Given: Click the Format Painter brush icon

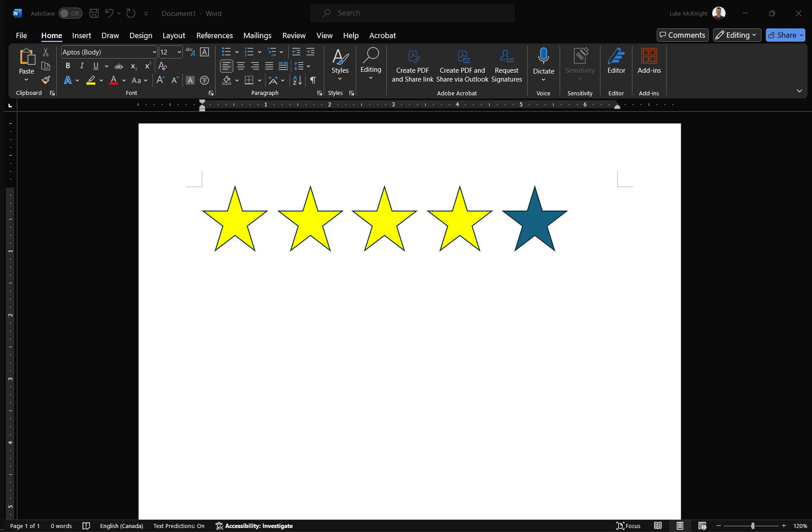Looking at the screenshot, I should point(46,80).
